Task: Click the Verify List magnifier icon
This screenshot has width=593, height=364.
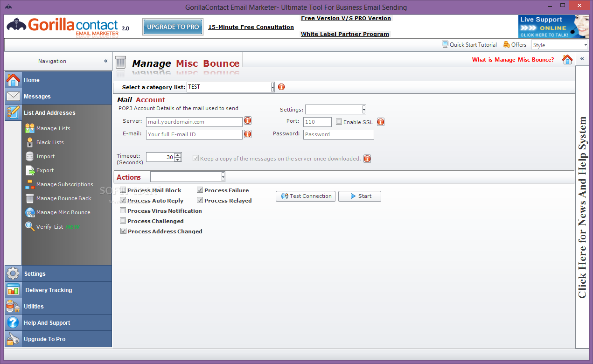Action: click(x=30, y=227)
